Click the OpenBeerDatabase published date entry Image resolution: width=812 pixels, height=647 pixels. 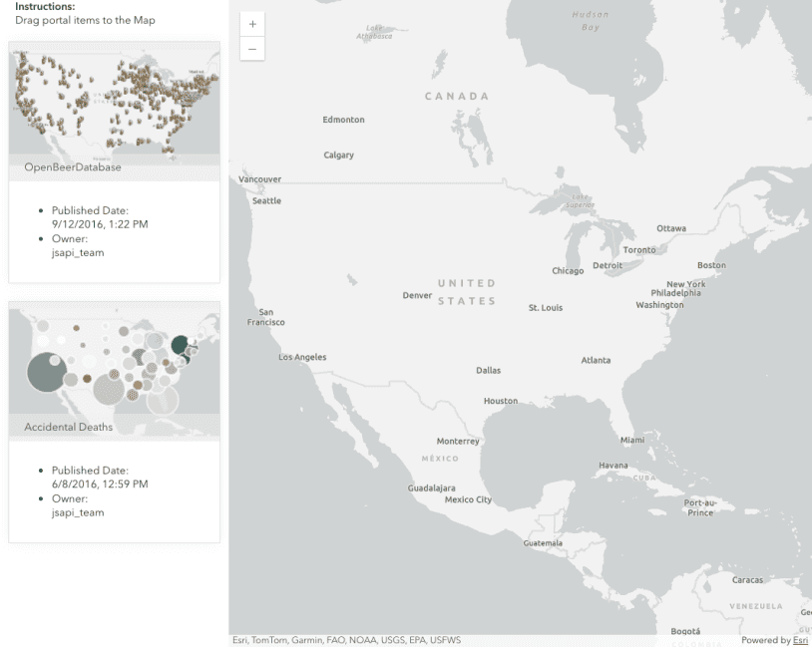pyautogui.click(x=100, y=217)
